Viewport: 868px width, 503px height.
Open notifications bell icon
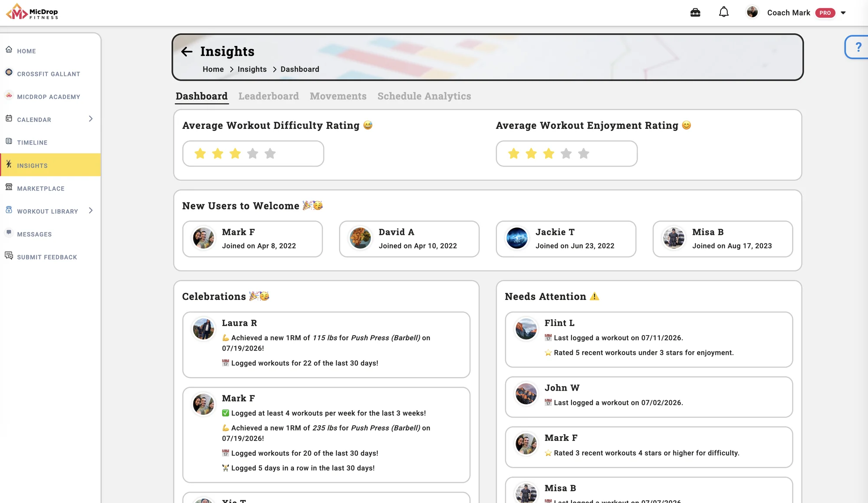click(x=723, y=12)
